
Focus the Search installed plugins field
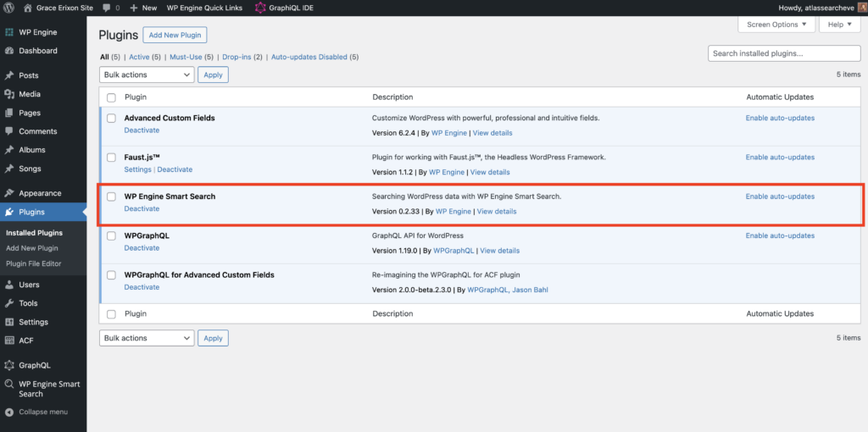[778, 53]
